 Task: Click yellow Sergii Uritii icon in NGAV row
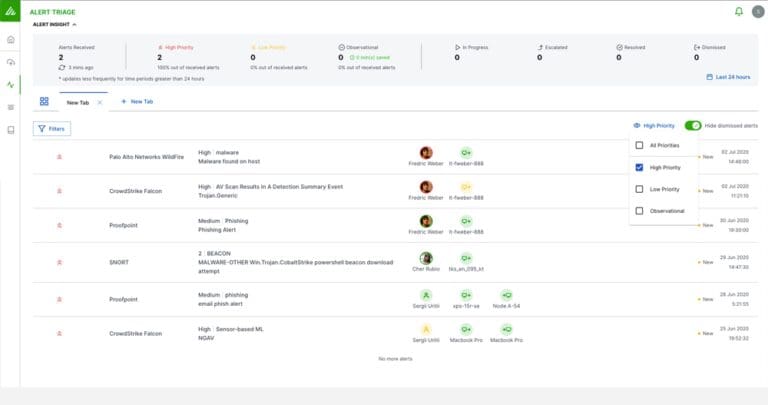coord(426,329)
